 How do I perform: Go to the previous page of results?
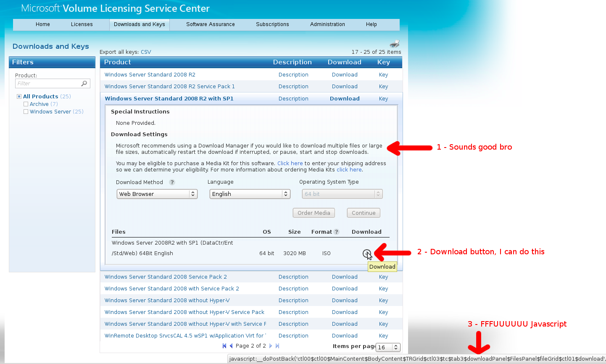point(231,346)
